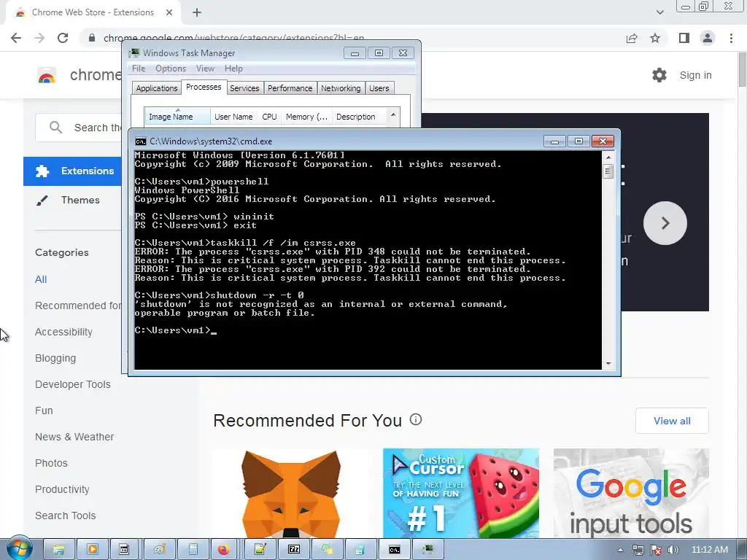This screenshot has height=560, width=747.
Task: Advance banner carousel with next arrow
Action: (x=665, y=223)
